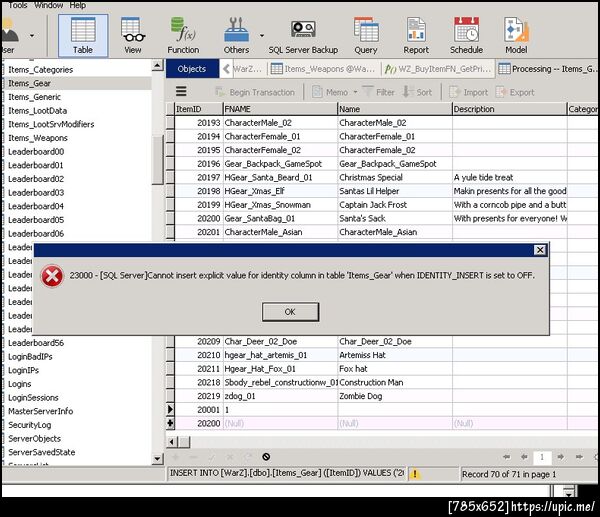Select Items_LootSrvModifiers table in list
This screenshot has height=517, width=600.
pyautogui.click(x=51, y=124)
